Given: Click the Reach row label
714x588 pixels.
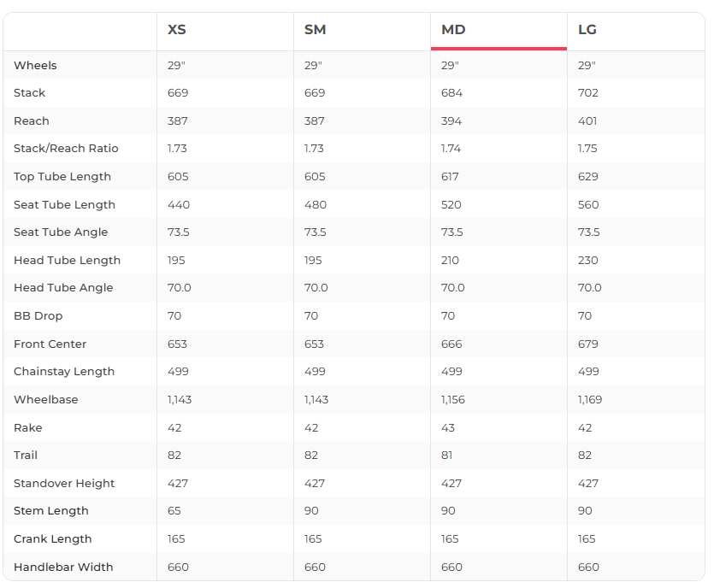Looking at the screenshot, I should 32,121.
